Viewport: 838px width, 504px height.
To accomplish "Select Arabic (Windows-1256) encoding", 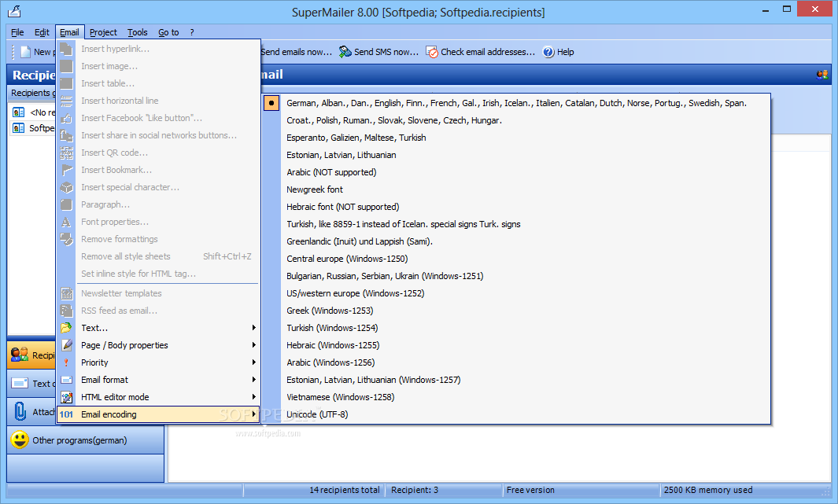I will (516, 362).
